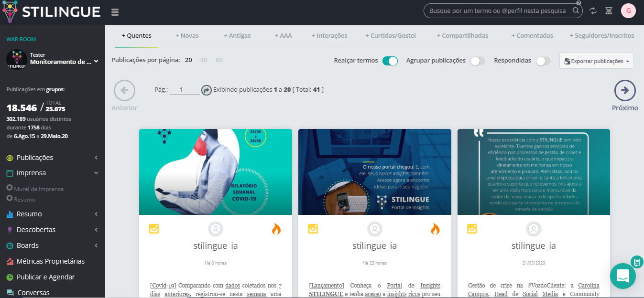Turn on the Respondidas toggle
644x298 pixels.
[x=543, y=61]
